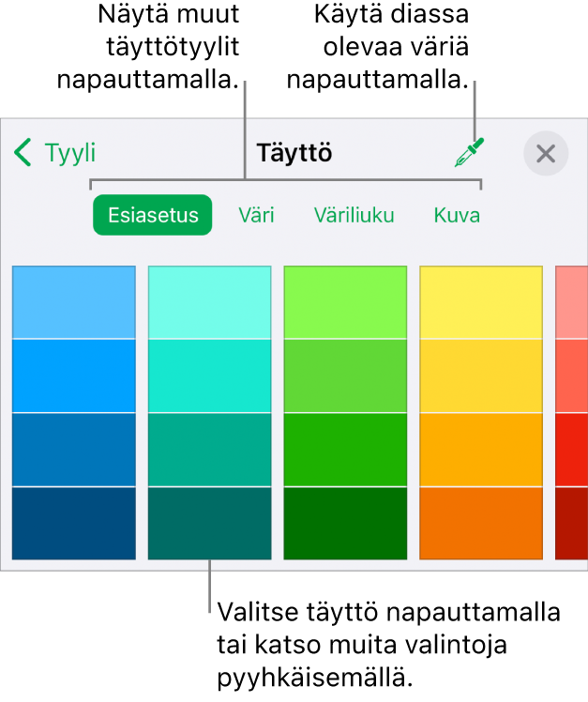
Task: Pick the darkest navy blue swatch
Action: [73, 523]
